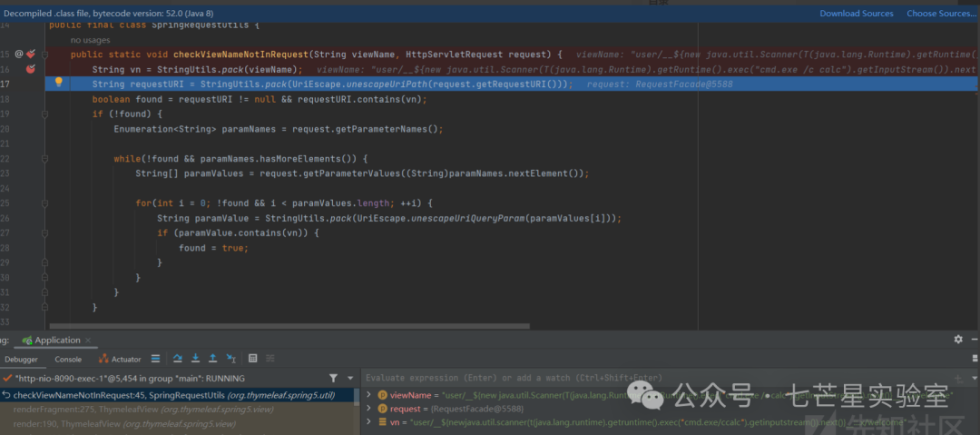
Task: Click the Run to Cursor icon
Action: click(x=230, y=359)
